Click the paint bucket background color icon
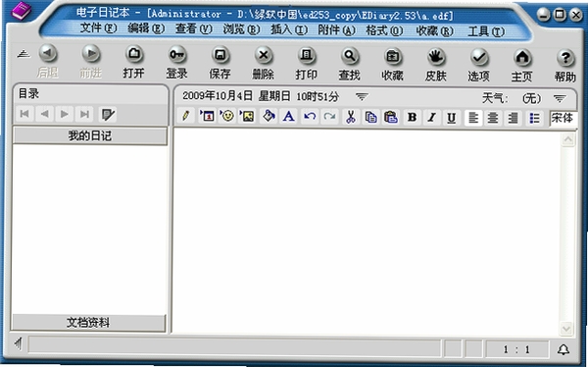This screenshot has height=367, width=588. coord(269,116)
